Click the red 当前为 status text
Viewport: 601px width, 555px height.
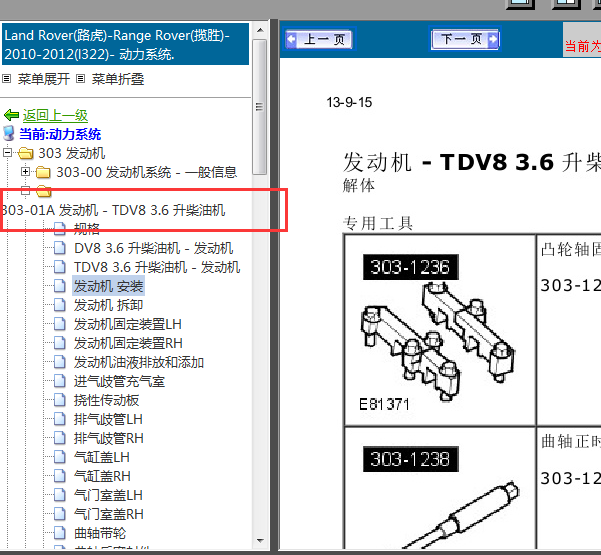tap(583, 46)
